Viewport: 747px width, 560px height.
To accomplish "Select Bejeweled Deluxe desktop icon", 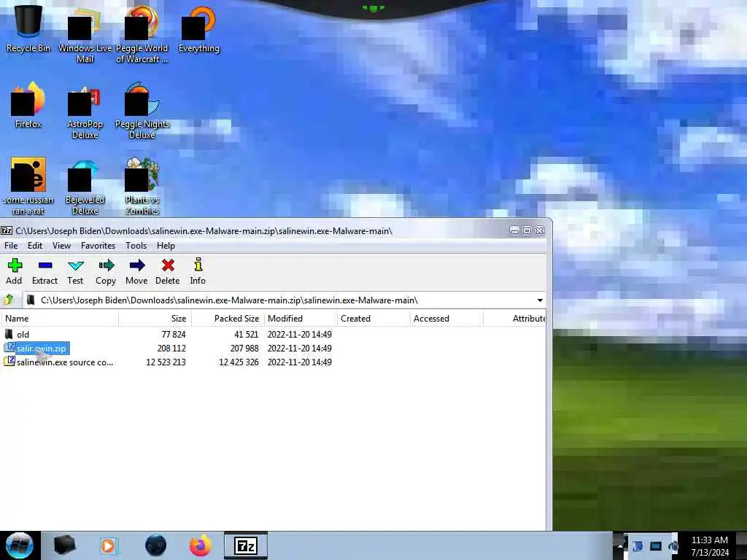I will click(x=85, y=187).
